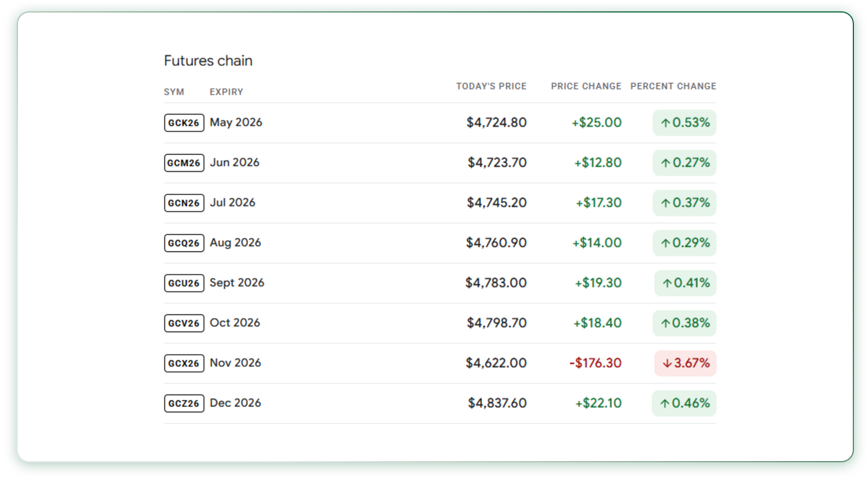Open the GCU26 symbol badge
This screenshot has height=485, width=868.
[184, 283]
